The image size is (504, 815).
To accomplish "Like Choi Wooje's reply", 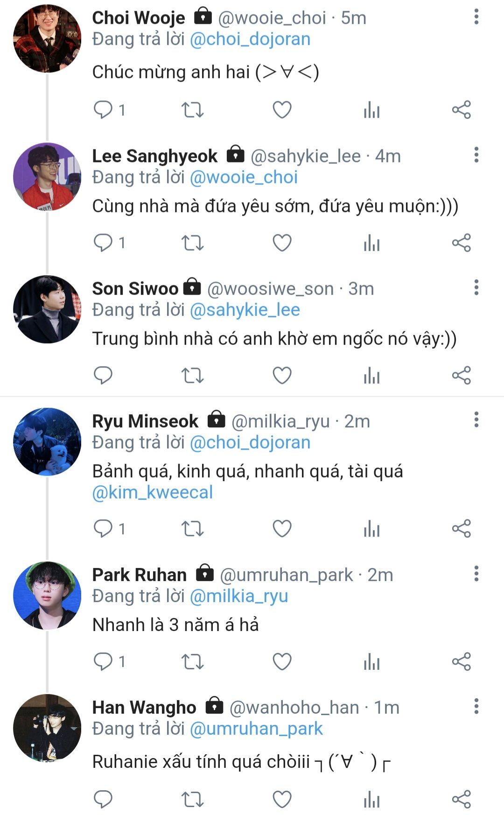I will click(282, 110).
